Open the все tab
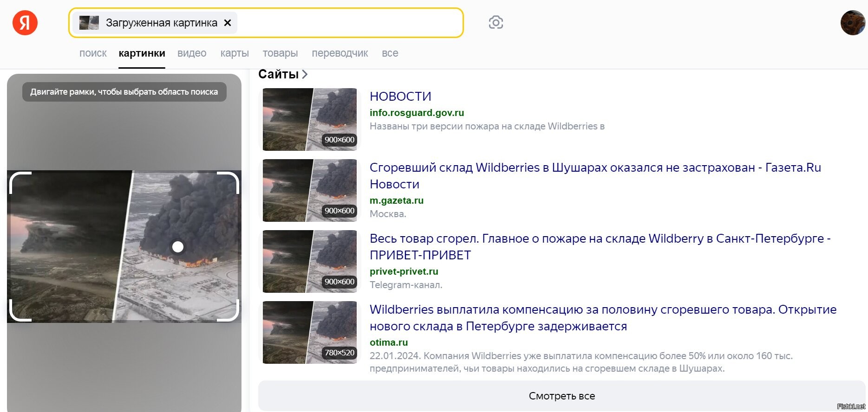 [390, 53]
